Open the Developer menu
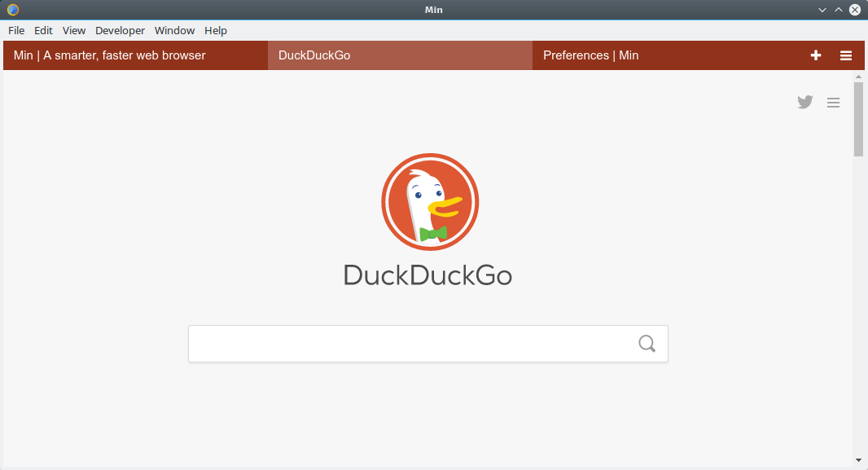The height and width of the screenshot is (470, 868). click(x=121, y=30)
